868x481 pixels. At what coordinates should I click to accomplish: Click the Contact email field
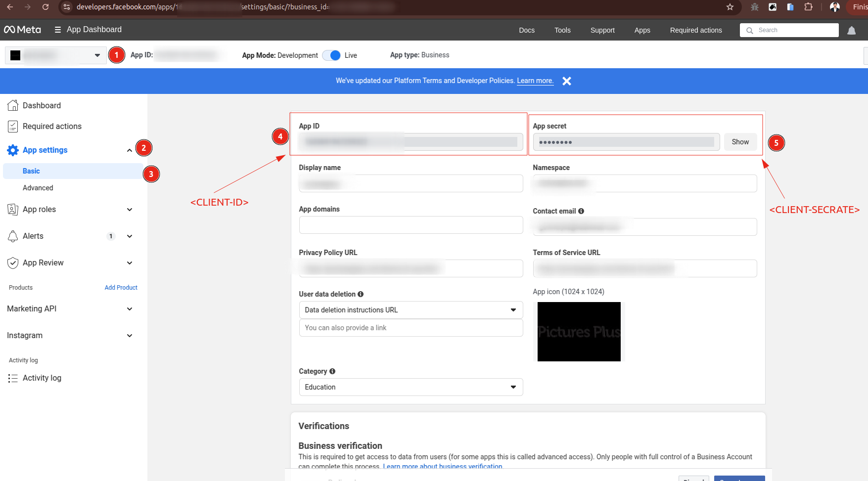tap(645, 227)
